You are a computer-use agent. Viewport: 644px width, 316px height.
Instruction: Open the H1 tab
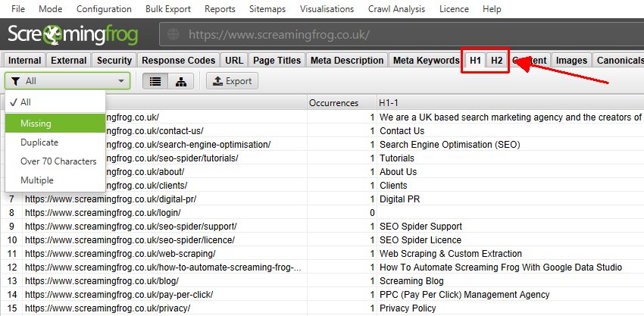(x=475, y=61)
